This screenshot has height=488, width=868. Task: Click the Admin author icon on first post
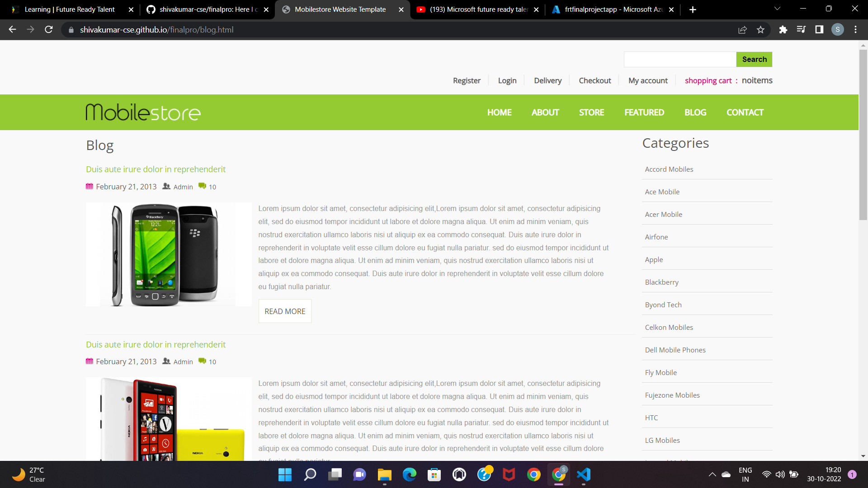[x=166, y=186]
